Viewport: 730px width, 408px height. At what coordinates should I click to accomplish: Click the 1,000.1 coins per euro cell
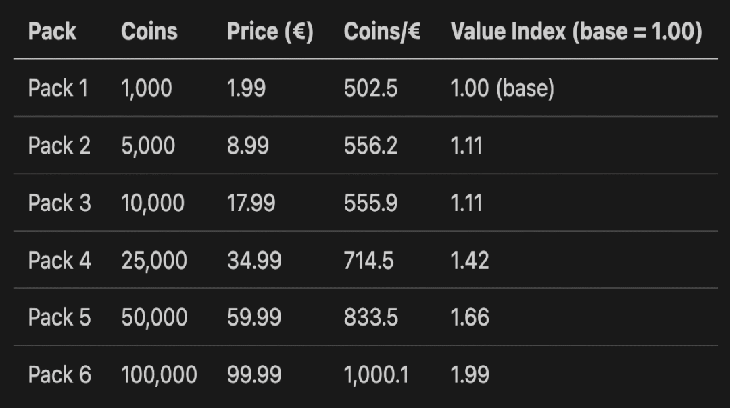pos(376,376)
